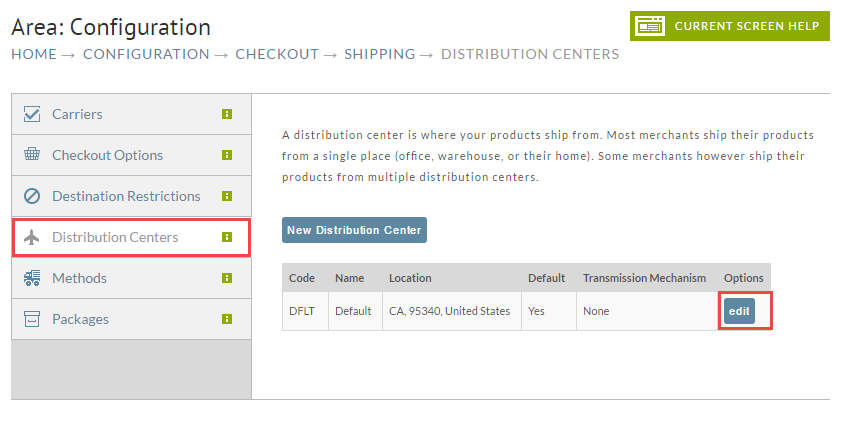The height and width of the screenshot is (445, 847).
Task: Click the Checkout Options basket icon
Action: coord(32,154)
